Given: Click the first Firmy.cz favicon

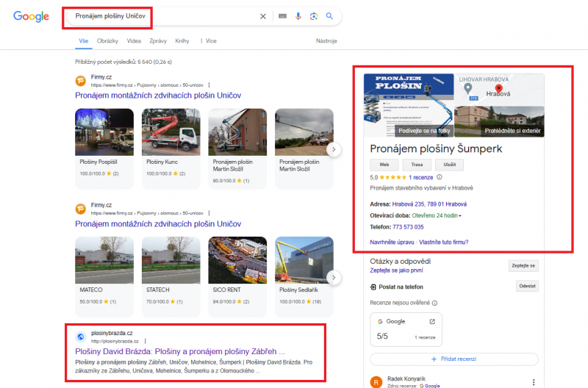Looking at the screenshot, I should pyautogui.click(x=81, y=81).
